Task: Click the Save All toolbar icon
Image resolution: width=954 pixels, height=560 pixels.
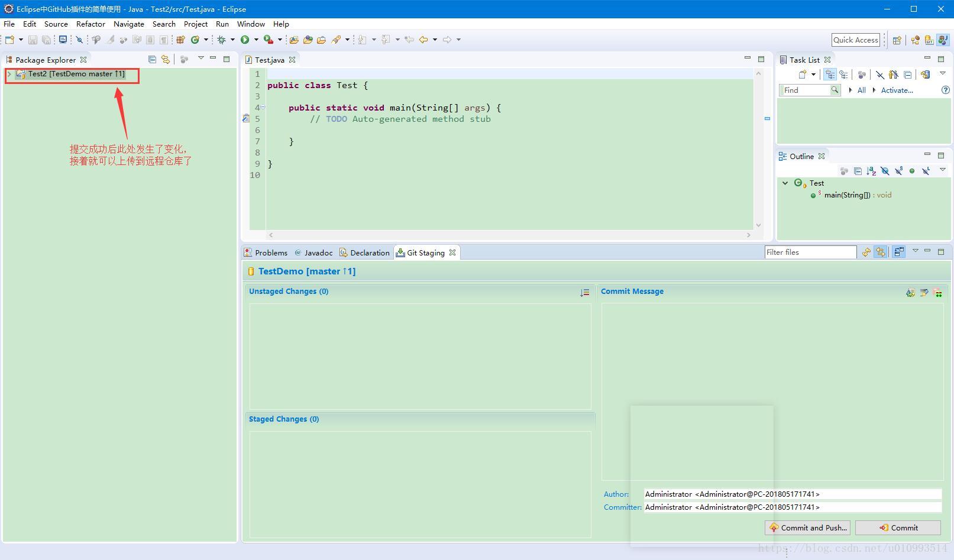Action: (x=46, y=40)
